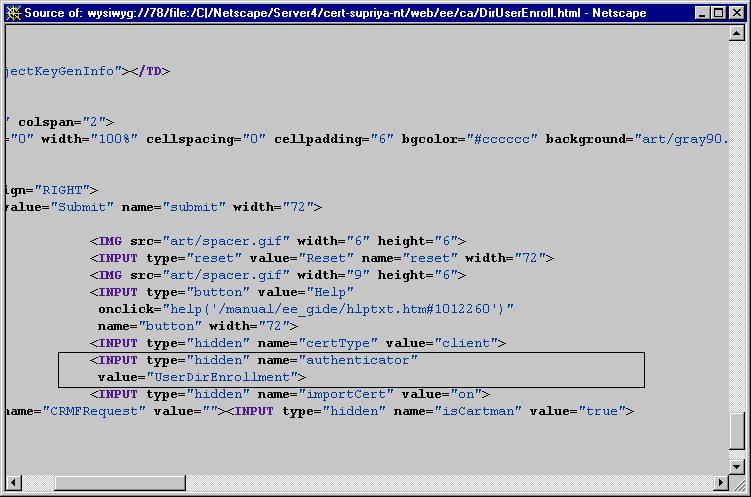Viewport: 751px width, 497px height.
Task: Click the help onclick URL string
Action: pyautogui.click(x=338, y=309)
